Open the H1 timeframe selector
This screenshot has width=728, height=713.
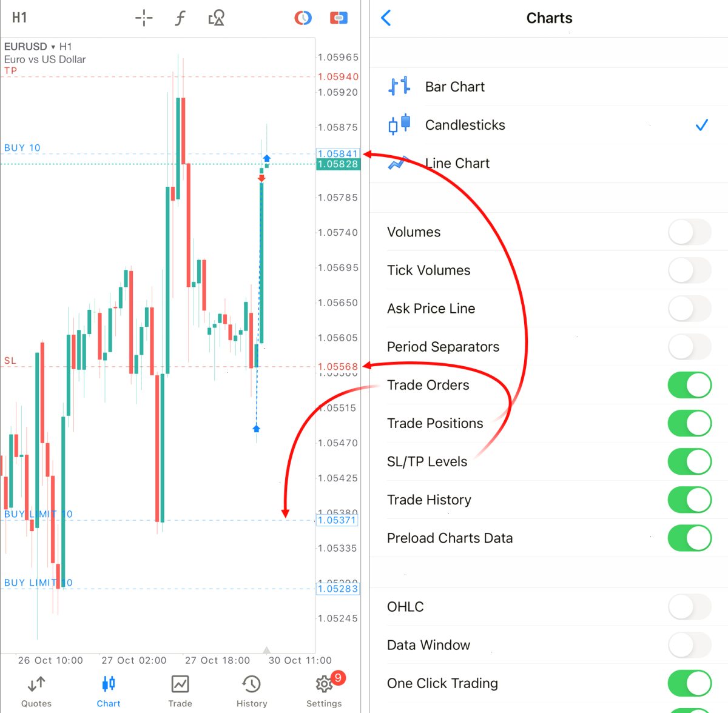[19, 18]
